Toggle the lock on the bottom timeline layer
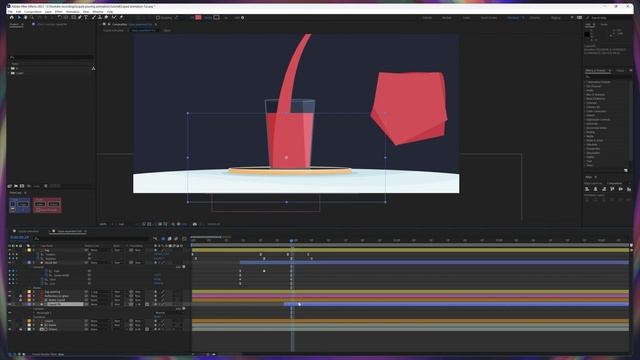This screenshot has width=640, height=360. pyautogui.click(x=20, y=329)
